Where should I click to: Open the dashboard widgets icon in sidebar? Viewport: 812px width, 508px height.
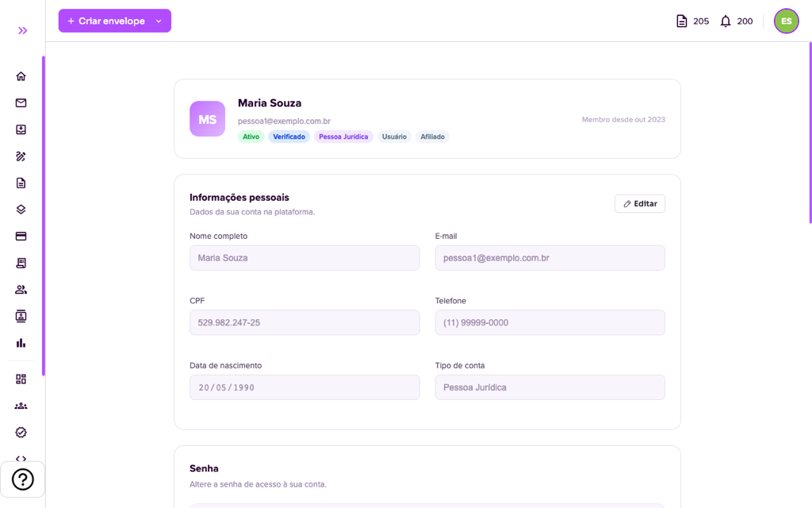21,379
